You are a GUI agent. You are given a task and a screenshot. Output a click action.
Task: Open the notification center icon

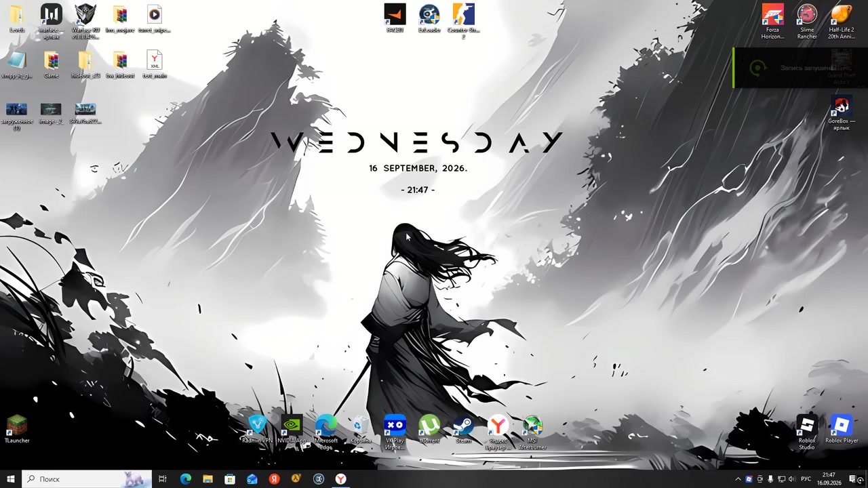pyautogui.click(x=852, y=479)
